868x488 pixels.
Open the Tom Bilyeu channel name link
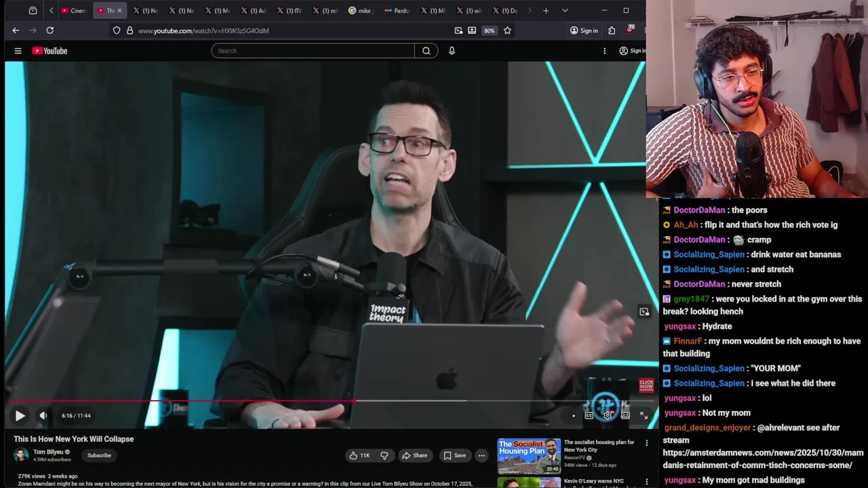[48, 452]
